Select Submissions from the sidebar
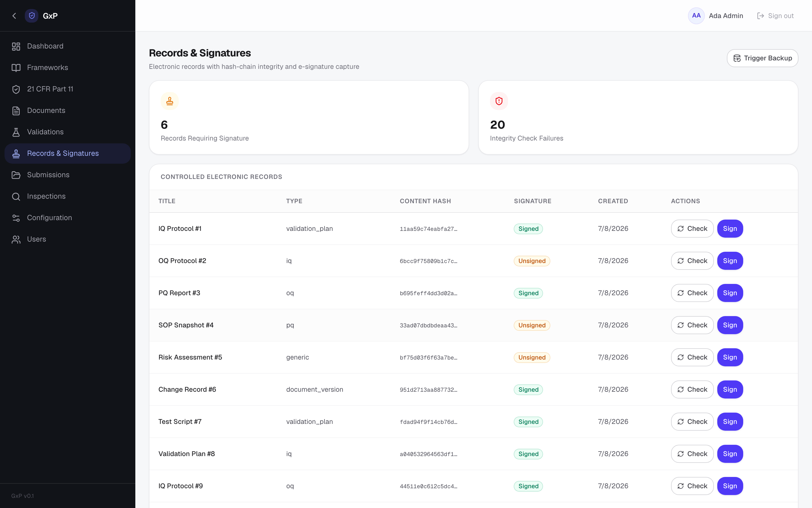 [x=67, y=175]
